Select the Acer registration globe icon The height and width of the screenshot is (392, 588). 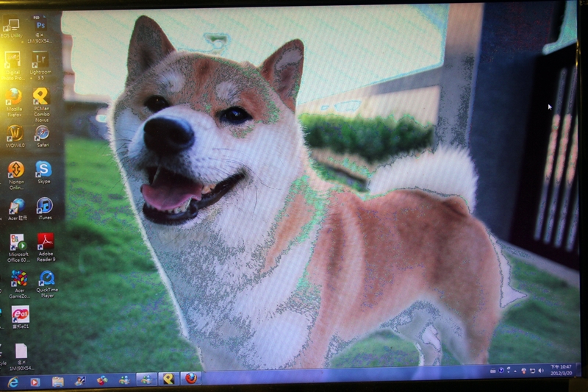pos(17,210)
